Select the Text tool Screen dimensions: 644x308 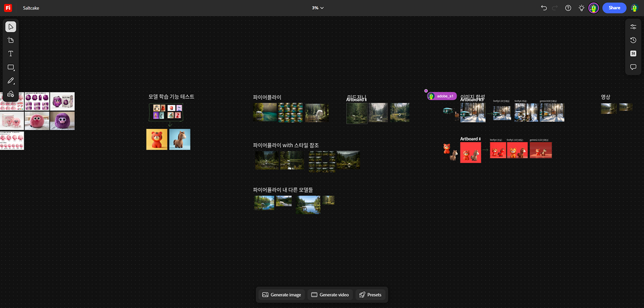point(11,54)
